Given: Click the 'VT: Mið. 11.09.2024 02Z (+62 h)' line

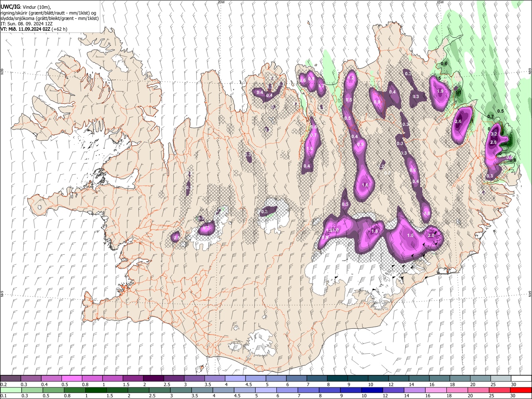Looking at the screenshot, I should 34,29.
